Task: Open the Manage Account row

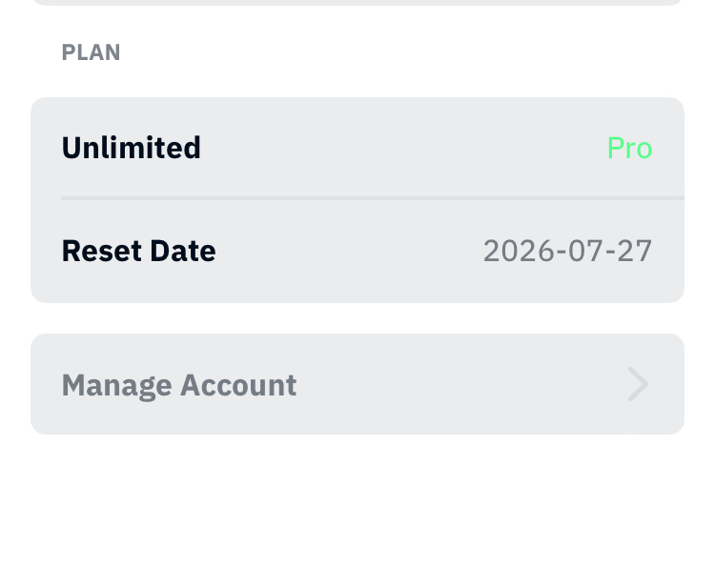Action: tap(357, 384)
